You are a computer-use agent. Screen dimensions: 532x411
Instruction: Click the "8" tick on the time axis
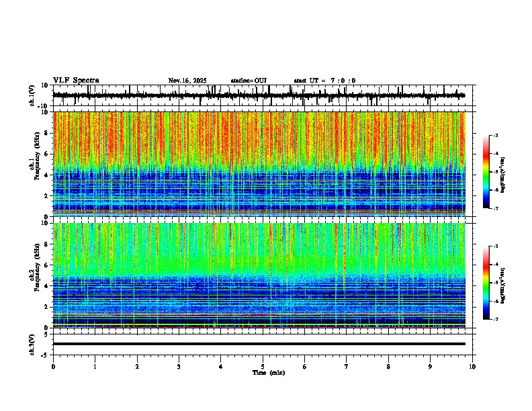tap(388, 367)
